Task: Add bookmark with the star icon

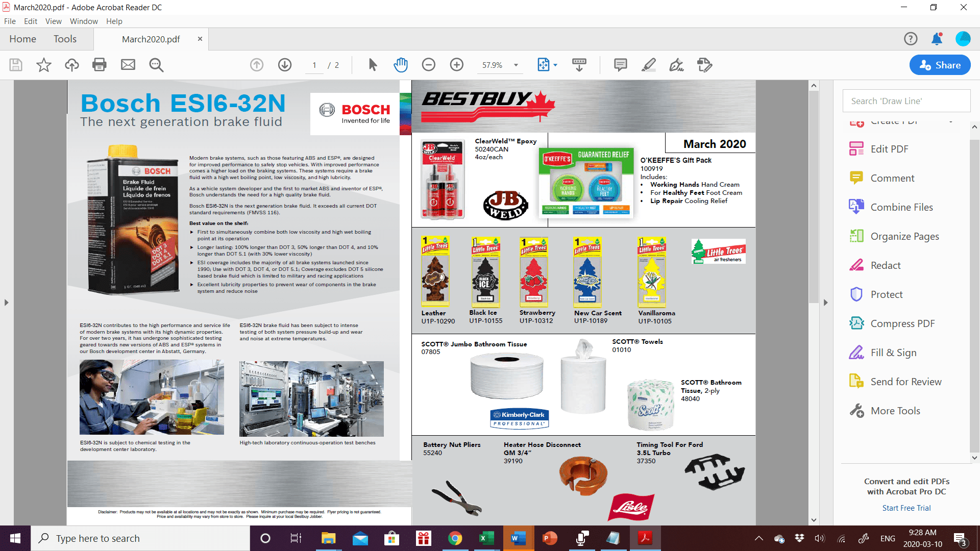Action: (x=44, y=65)
